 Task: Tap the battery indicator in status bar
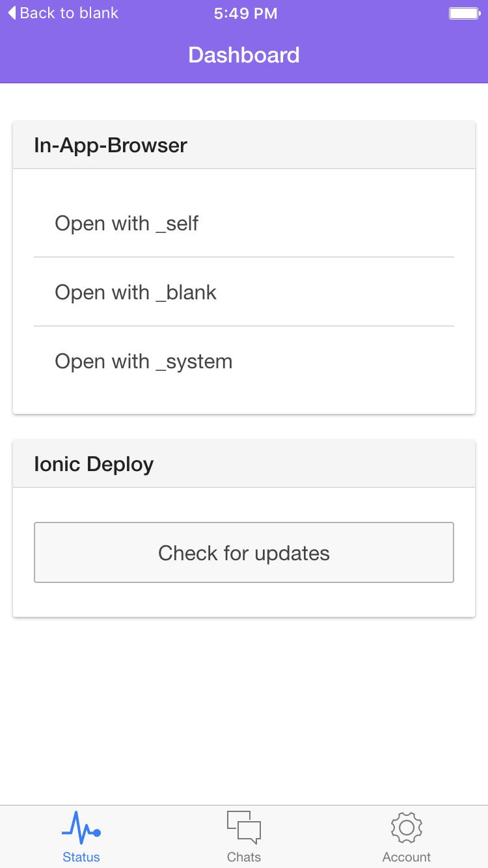(465, 12)
